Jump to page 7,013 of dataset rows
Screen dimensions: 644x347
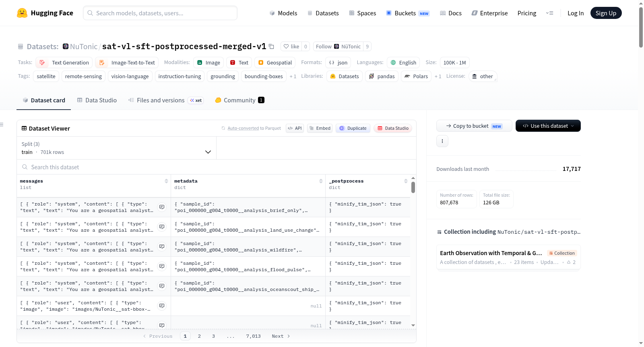coord(254,336)
